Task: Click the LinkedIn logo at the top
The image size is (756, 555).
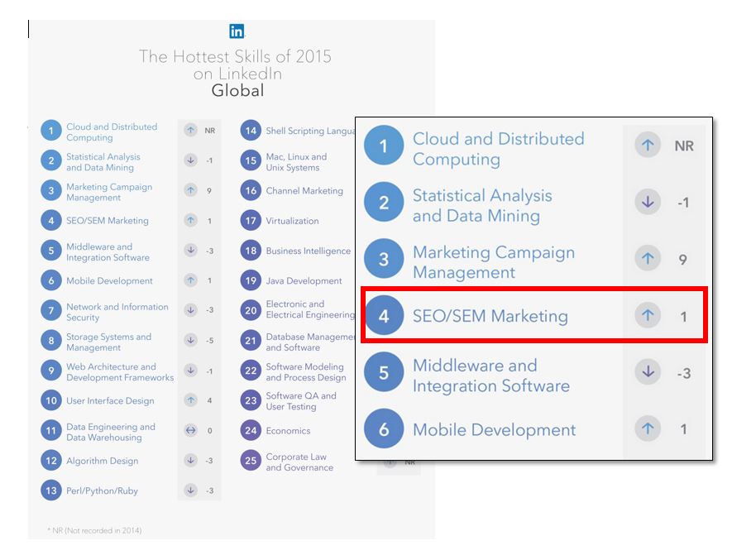Action: pyautogui.click(x=237, y=31)
